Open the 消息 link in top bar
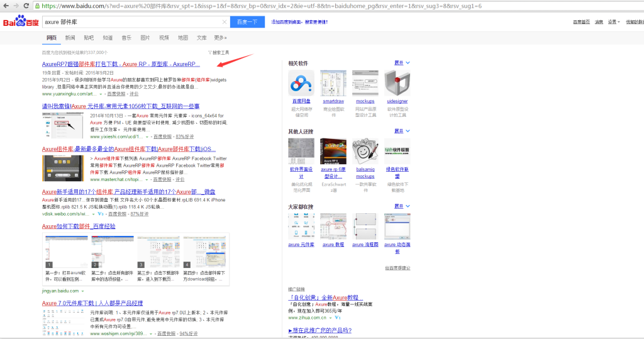 coord(599,22)
